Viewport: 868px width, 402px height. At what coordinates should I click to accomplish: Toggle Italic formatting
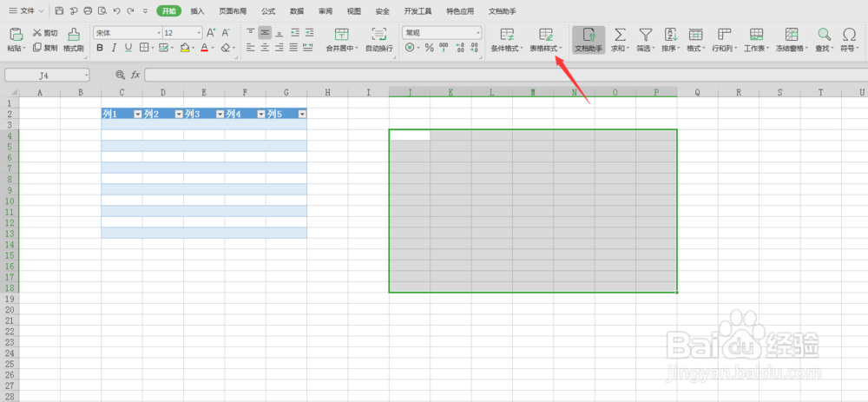click(x=114, y=48)
